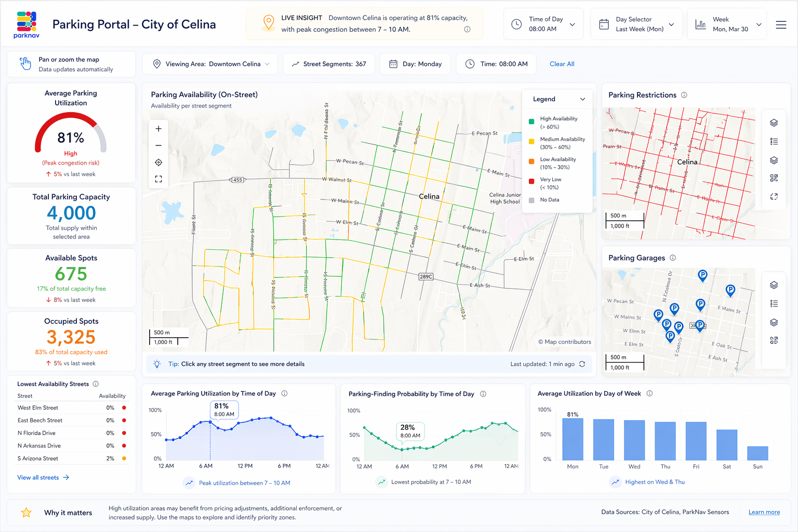Select the Sun bar in weekly utilization chart
This screenshot has width=798, height=532.
(757, 453)
